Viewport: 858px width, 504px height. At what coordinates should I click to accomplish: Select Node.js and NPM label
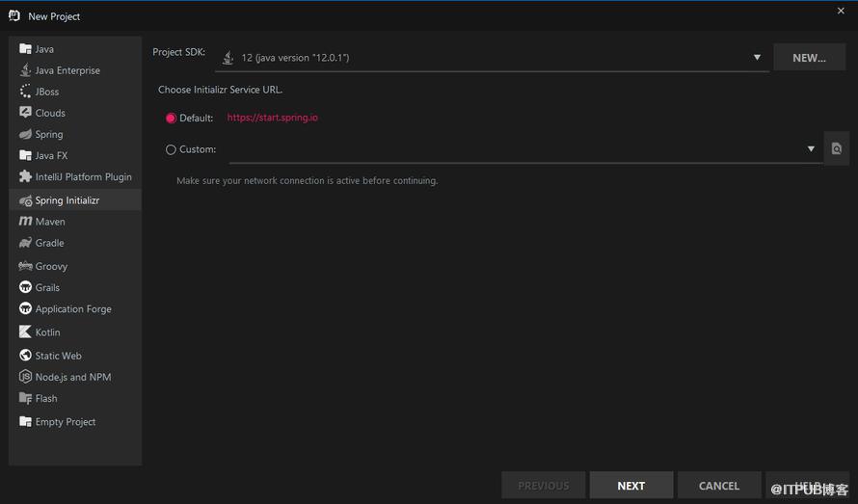[73, 377]
